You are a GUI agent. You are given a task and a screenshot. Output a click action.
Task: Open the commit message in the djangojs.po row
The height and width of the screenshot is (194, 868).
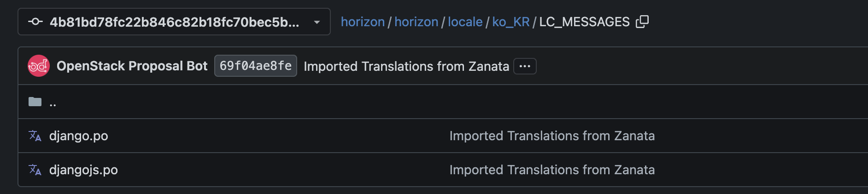[x=552, y=170]
